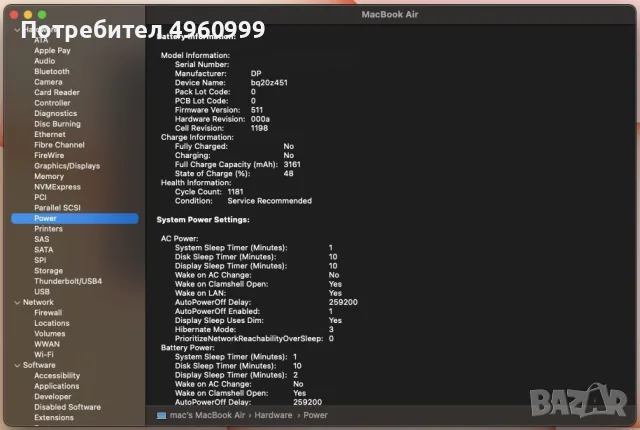Select Firmware Version value 511
Viewport: 640px width, 430px height.
click(x=257, y=110)
